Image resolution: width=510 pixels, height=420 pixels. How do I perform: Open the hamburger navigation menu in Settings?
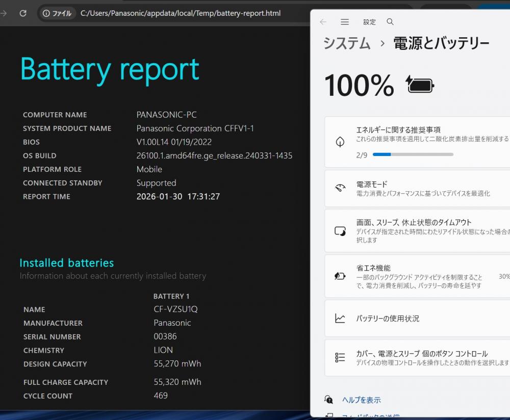click(345, 22)
